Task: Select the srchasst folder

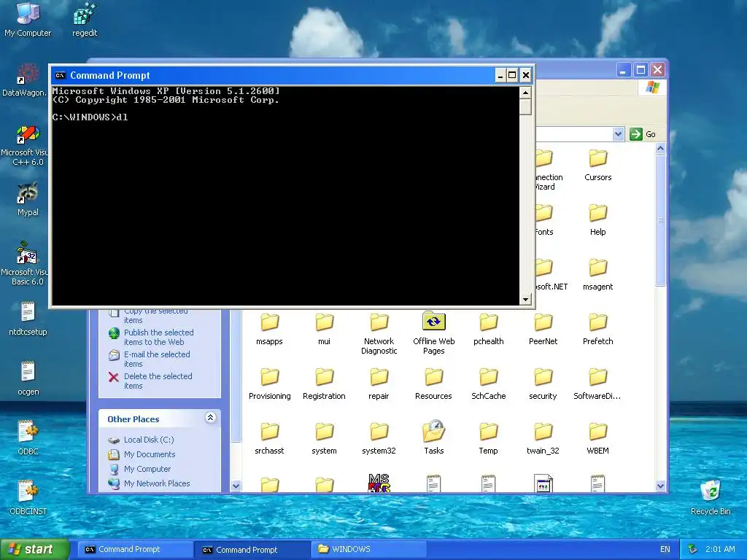Action: (x=269, y=438)
